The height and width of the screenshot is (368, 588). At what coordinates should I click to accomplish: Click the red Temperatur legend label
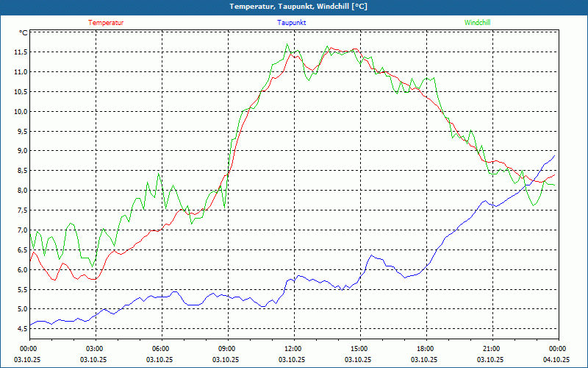(106, 23)
